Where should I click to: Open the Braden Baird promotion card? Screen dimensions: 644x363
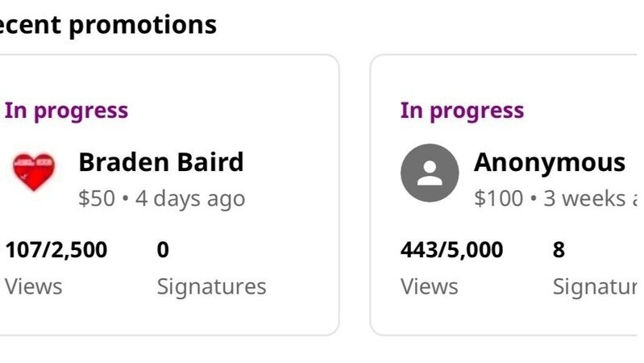point(168,195)
